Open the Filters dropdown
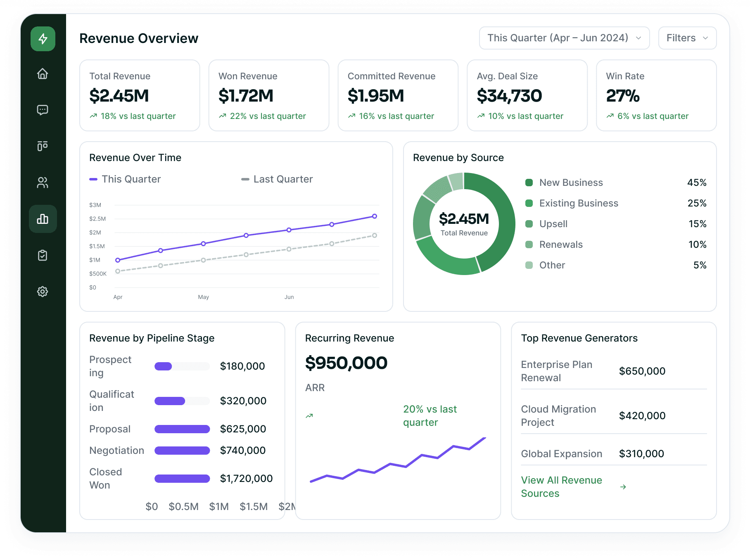This screenshot has height=560, width=750. tap(688, 38)
